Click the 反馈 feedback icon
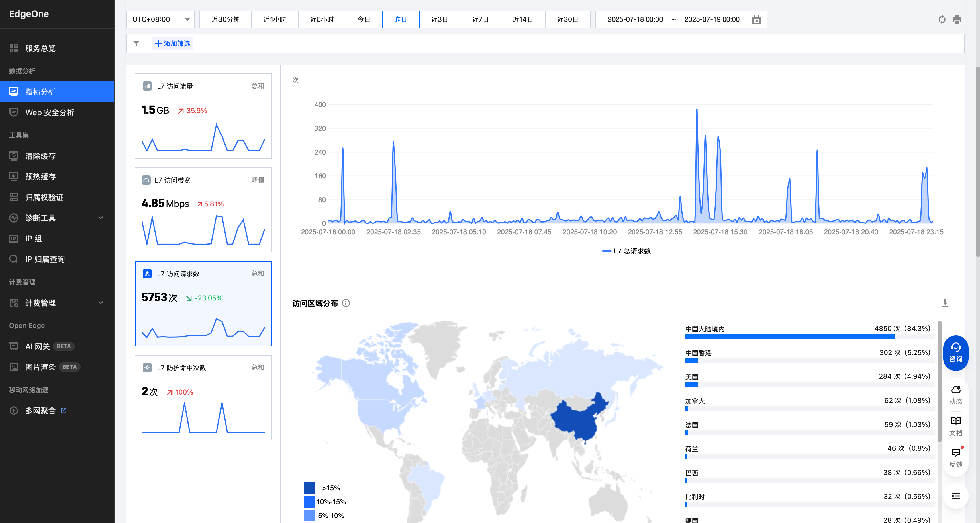980x523 pixels. (955, 457)
